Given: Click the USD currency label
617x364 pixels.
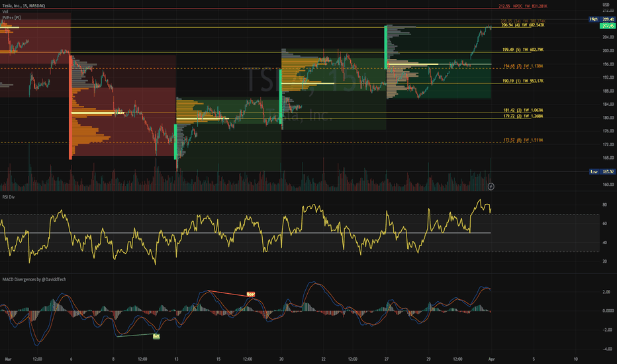Looking at the screenshot, I should 606,5.
